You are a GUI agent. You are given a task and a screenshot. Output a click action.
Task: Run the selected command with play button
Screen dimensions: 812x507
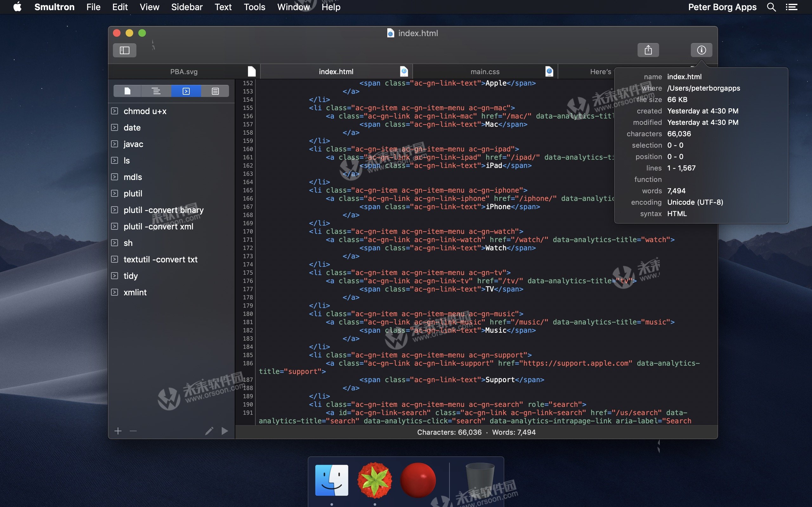[225, 431]
